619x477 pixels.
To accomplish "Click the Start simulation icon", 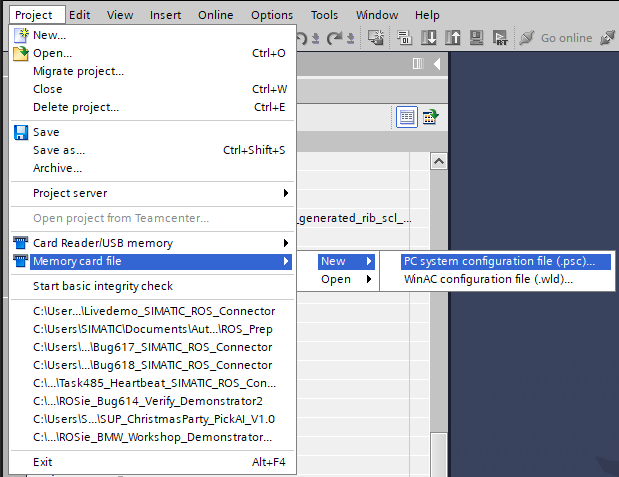I will (x=476, y=39).
